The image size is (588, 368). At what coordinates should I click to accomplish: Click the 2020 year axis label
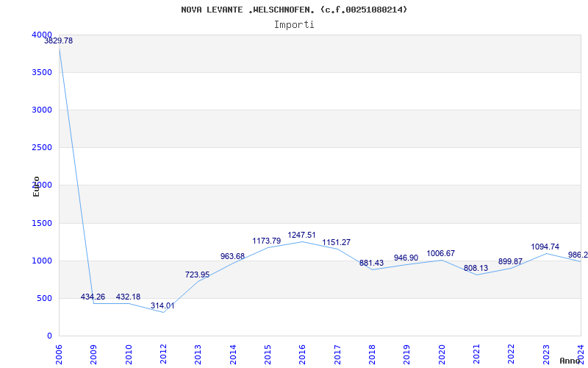pyautogui.click(x=442, y=353)
